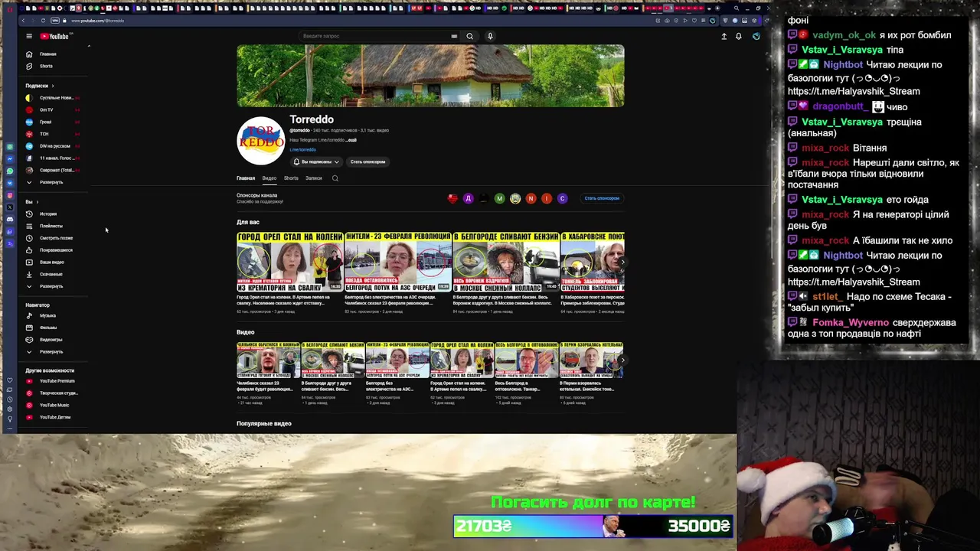Open YouTube notifications bell
Viewport: 980px width, 551px height.
pyautogui.click(x=738, y=36)
